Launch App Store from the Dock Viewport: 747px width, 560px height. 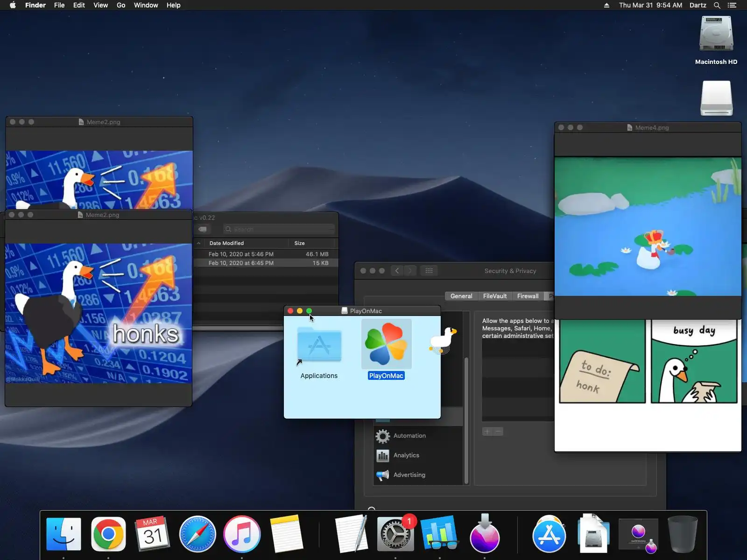click(549, 534)
